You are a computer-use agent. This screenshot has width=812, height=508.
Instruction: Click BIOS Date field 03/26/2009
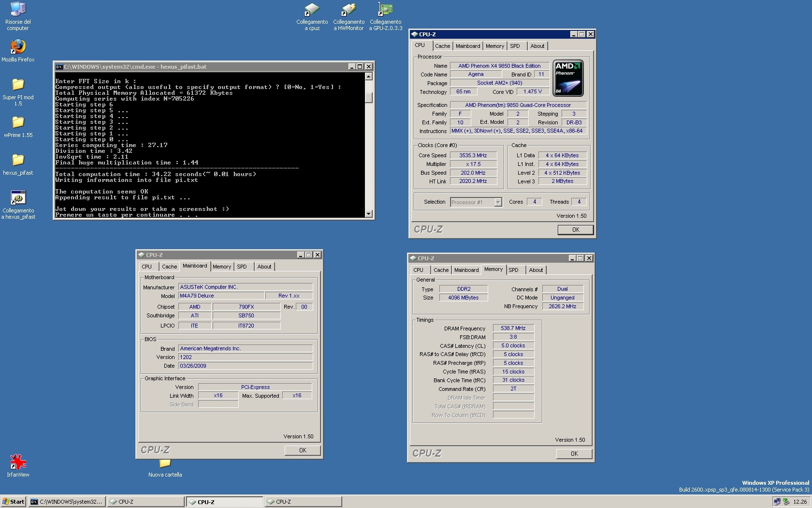(x=246, y=366)
